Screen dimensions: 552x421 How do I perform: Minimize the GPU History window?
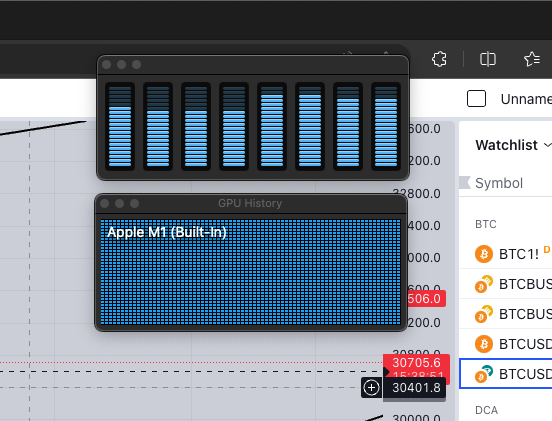pyautogui.click(x=119, y=203)
